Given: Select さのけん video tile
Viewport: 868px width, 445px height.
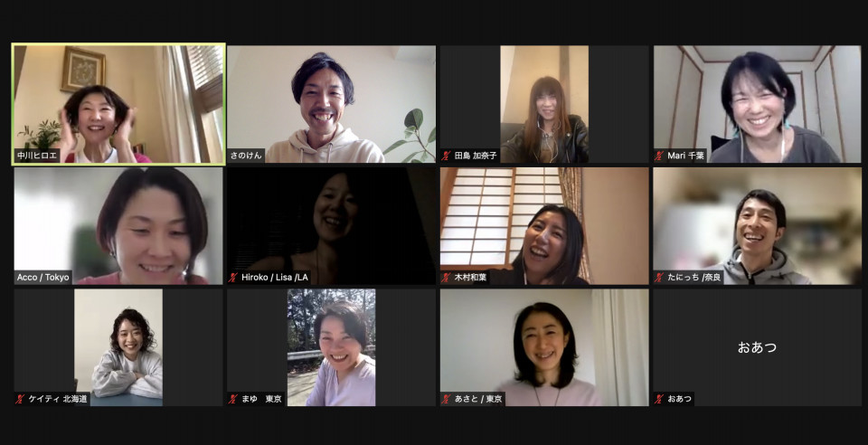Looking at the screenshot, I should [331, 104].
